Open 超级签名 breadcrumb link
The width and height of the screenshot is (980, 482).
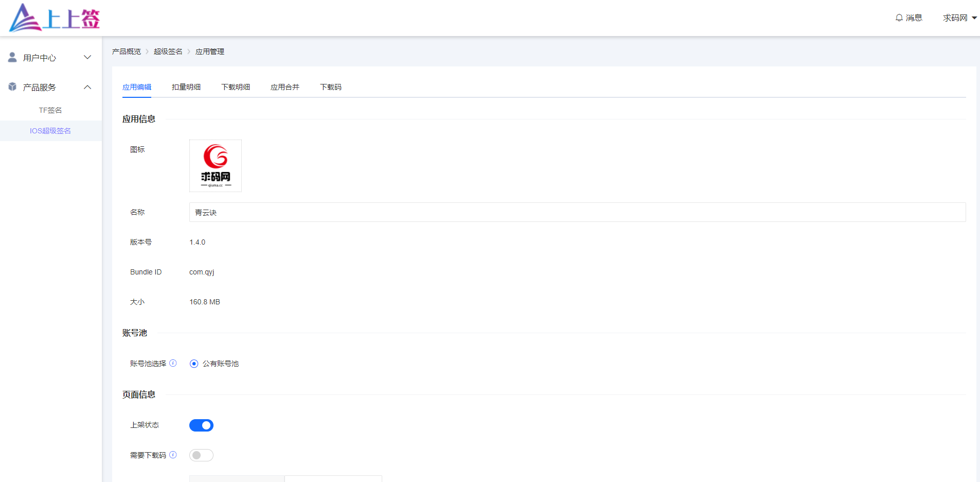[168, 51]
